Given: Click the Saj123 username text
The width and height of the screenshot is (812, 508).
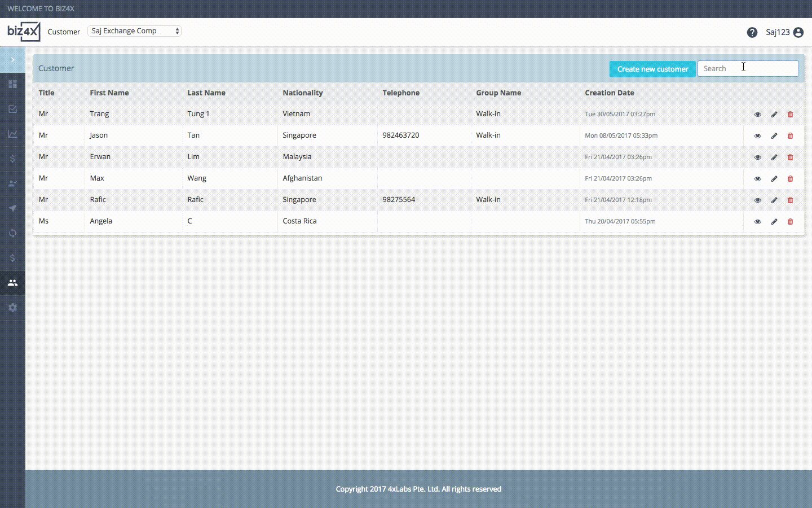Looking at the screenshot, I should coord(778,32).
